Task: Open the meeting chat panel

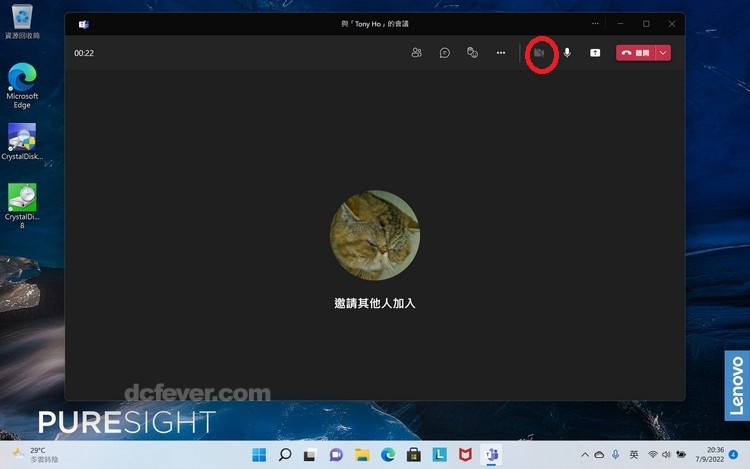Action: coord(444,53)
